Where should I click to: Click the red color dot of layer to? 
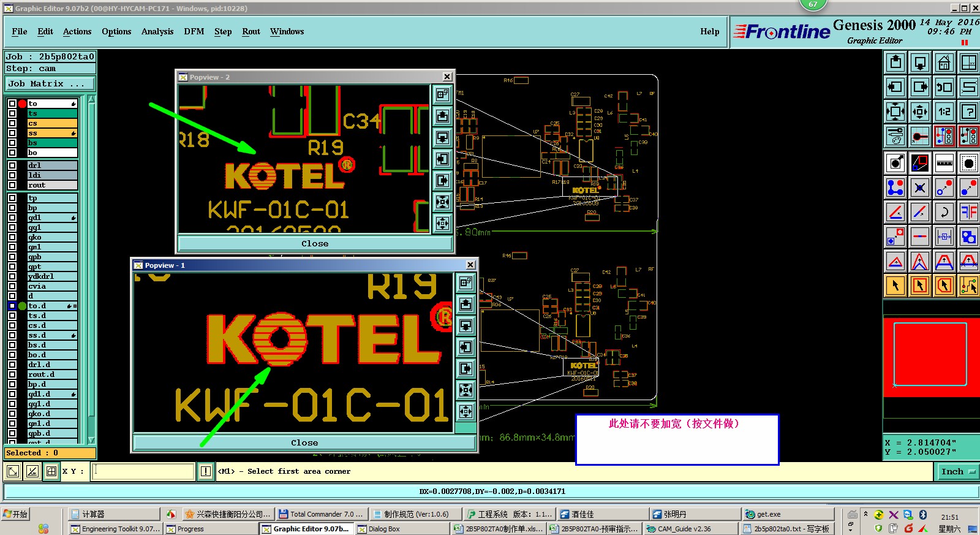(23, 104)
